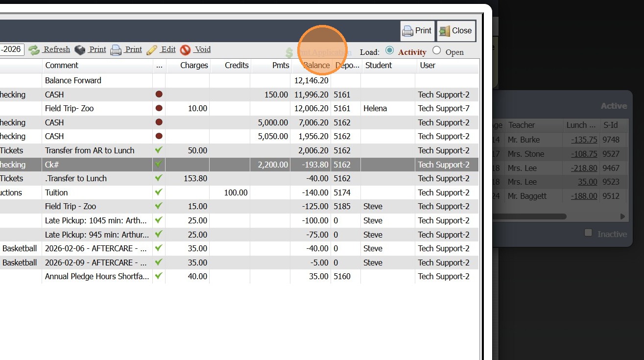Toggle Inactive checkbox in background panel
This screenshot has width=644, height=360.
pyautogui.click(x=588, y=233)
